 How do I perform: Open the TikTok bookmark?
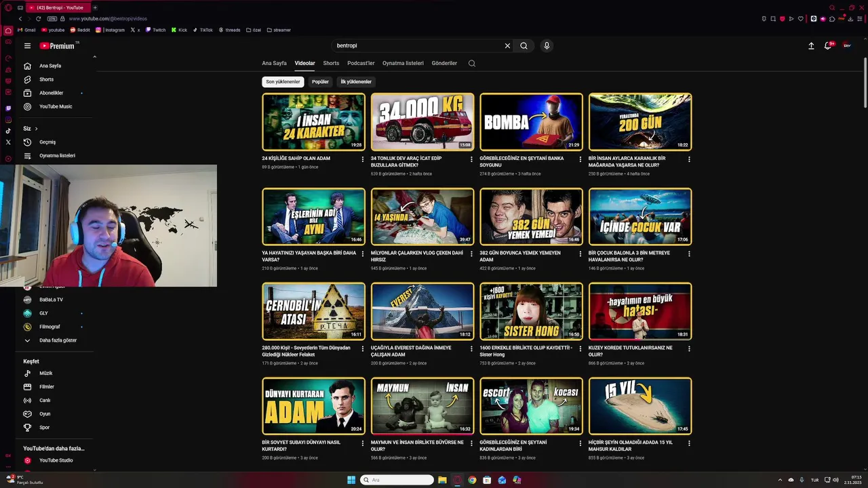point(203,30)
